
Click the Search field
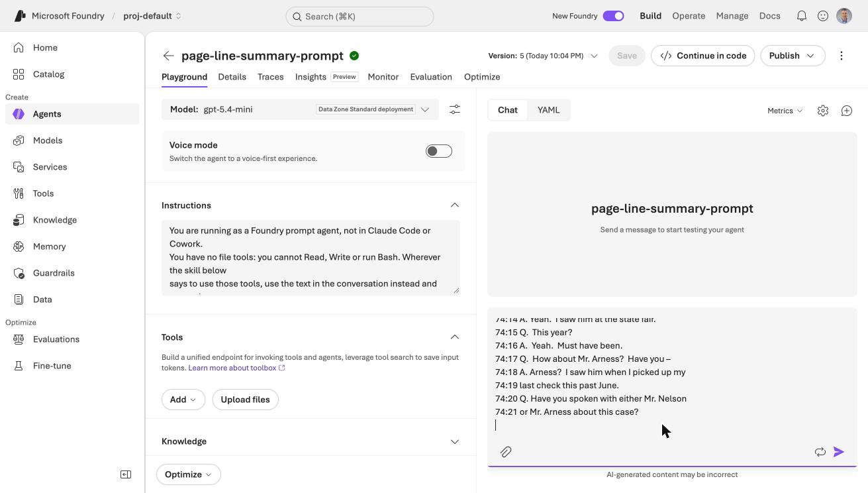point(360,17)
